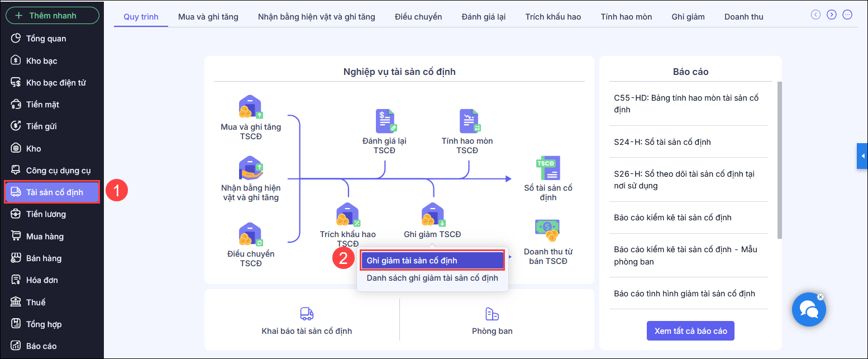Switch to the Tính hao mòn tab
This screenshot has height=359, width=868.
click(x=626, y=17)
